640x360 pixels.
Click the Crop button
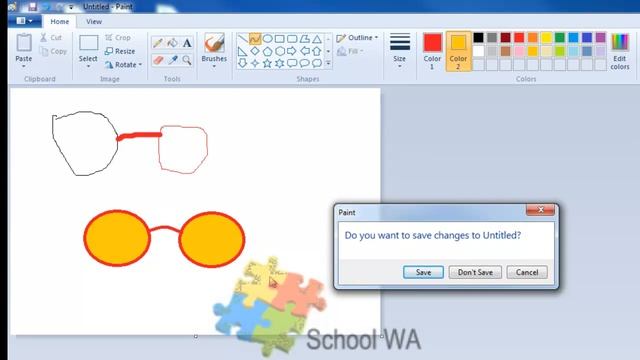118,38
